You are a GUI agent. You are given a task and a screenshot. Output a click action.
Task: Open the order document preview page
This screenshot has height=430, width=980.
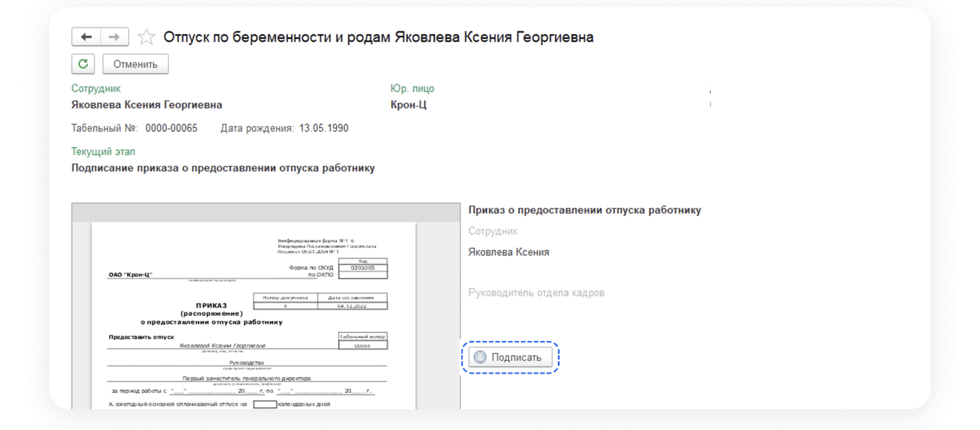coord(254,314)
